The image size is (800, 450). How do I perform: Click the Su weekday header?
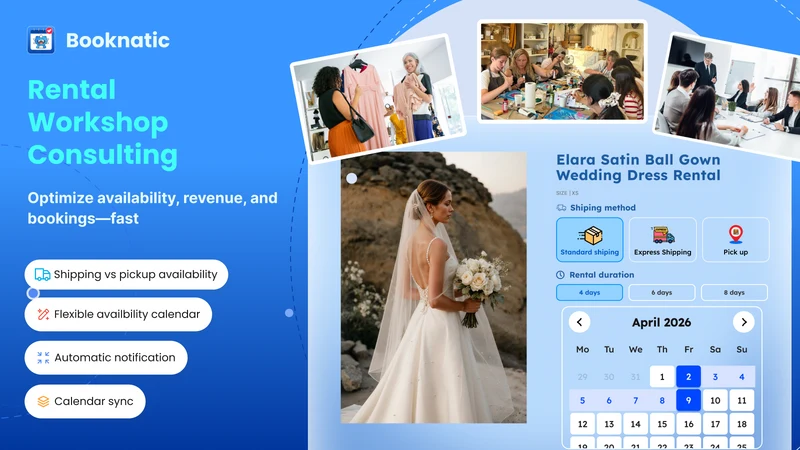point(742,349)
